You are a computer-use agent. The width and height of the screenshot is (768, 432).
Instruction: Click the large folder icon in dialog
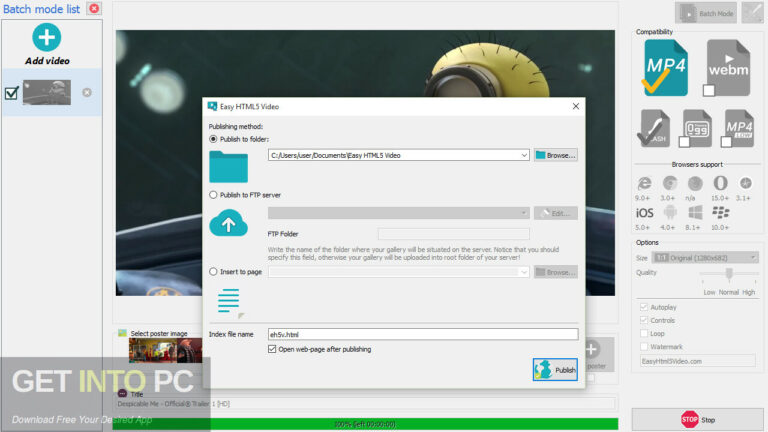(228, 167)
